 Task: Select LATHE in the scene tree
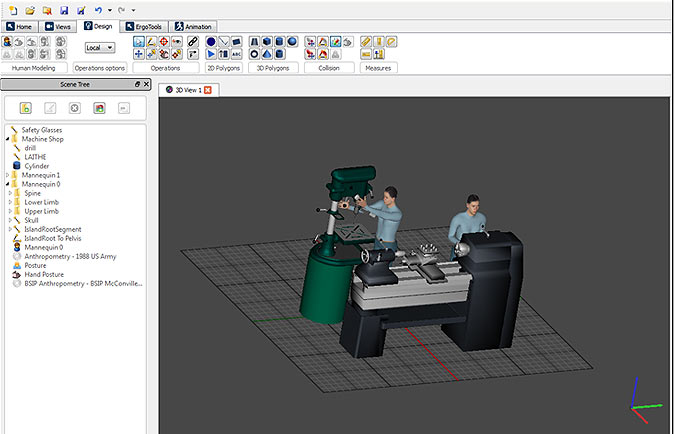(x=34, y=157)
